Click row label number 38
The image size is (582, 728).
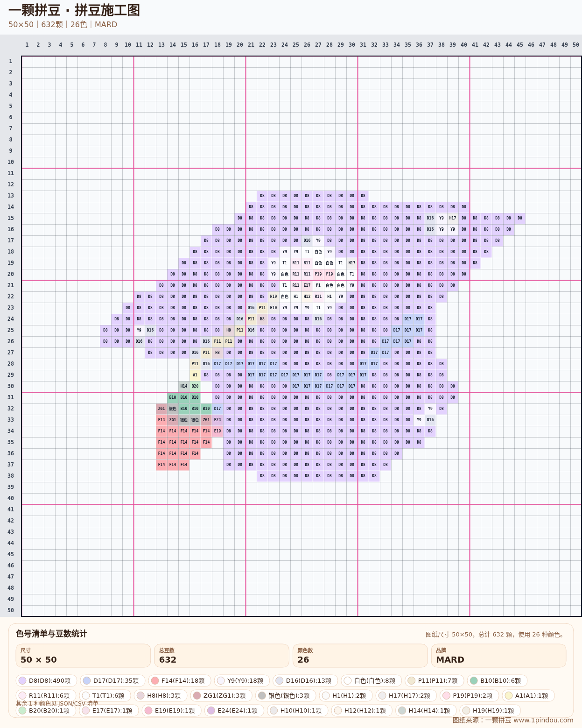(x=11, y=476)
